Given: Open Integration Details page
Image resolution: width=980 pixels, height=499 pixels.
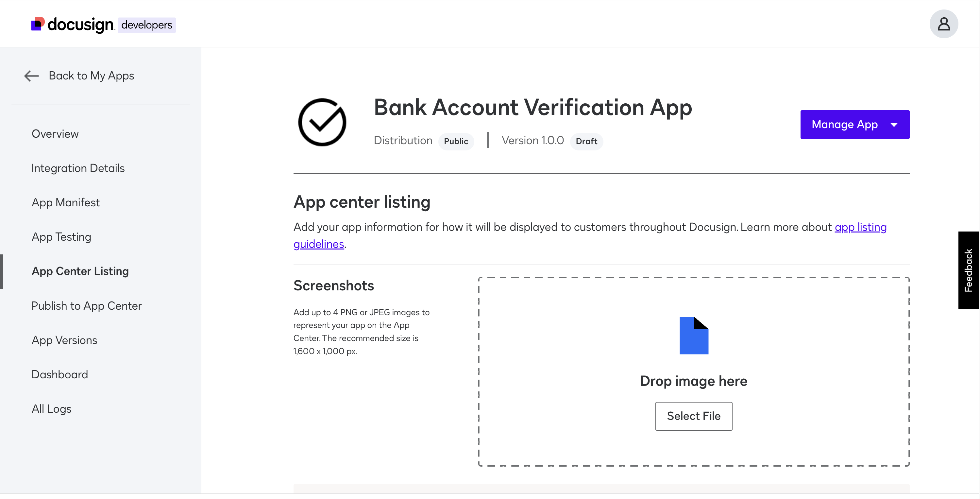Looking at the screenshot, I should coord(78,168).
